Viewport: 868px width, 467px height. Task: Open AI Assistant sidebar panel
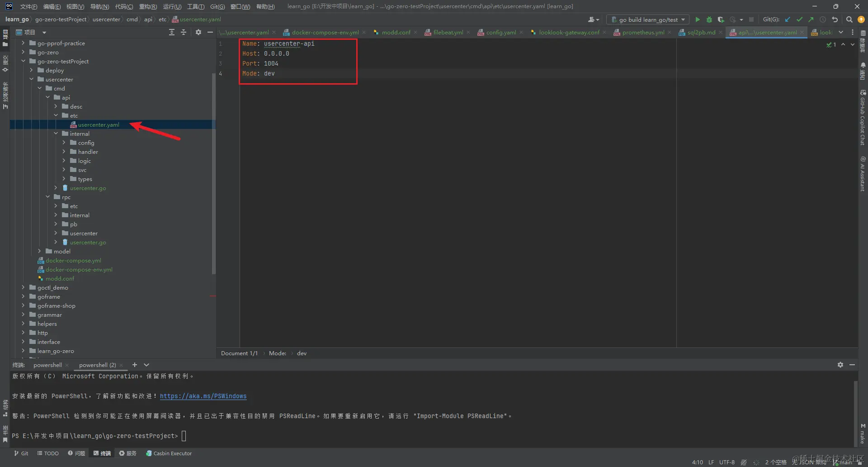tap(863, 174)
